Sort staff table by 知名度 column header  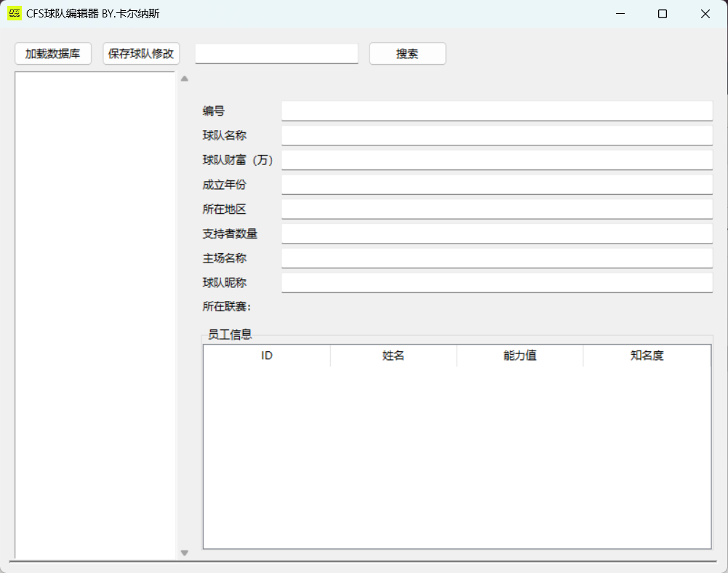click(647, 356)
